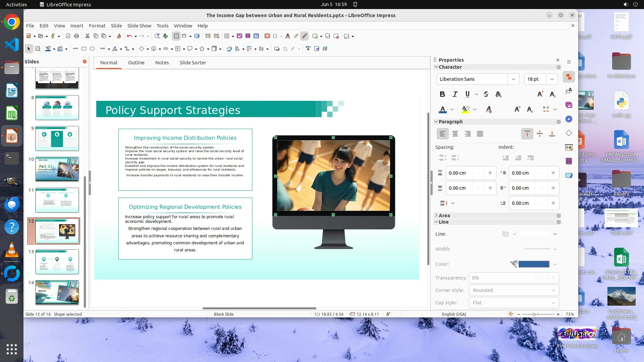This screenshot has height=362, width=644.
Task: Click the Print icon in toolbar
Action: click(76, 36)
